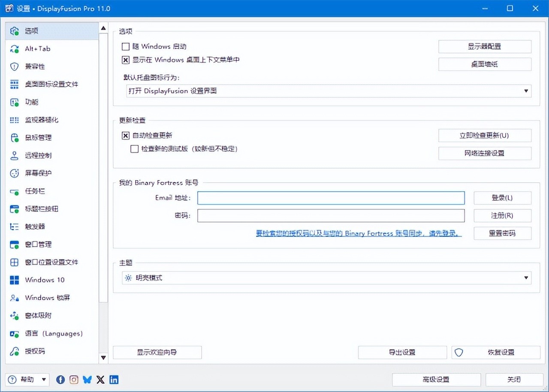549x392 pixels.
Task: Select the 触发器 list icon
Action: pos(15,226)
